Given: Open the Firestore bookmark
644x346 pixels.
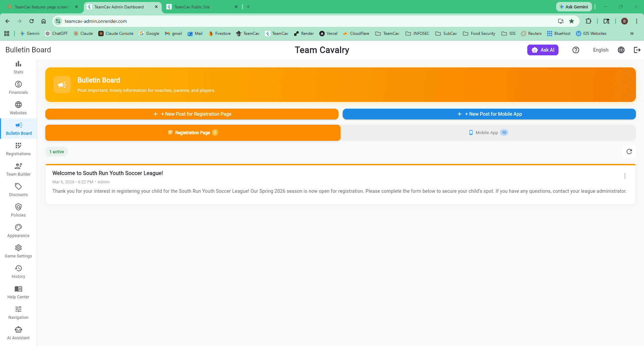Looking at the screenshot, I should tap(219, 34).
